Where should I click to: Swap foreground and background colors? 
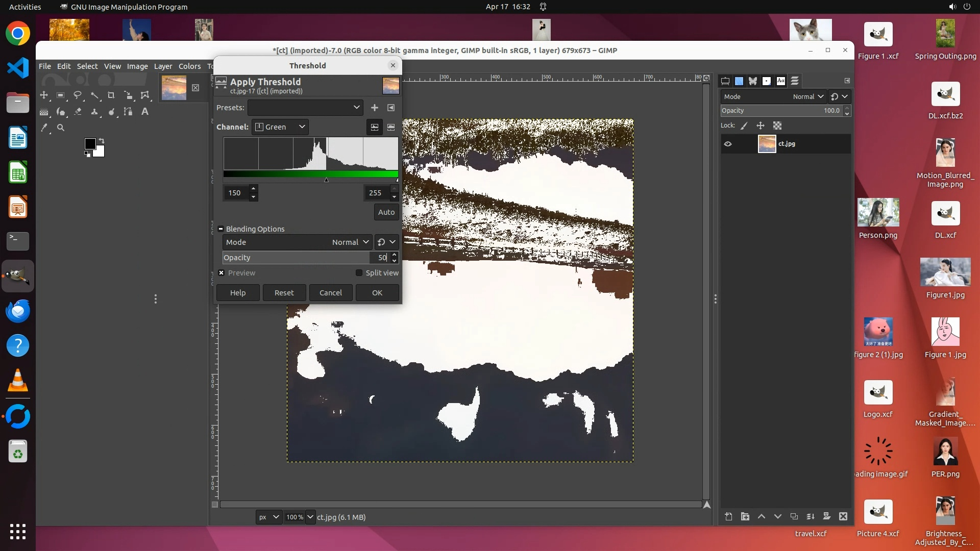[x=102, y=140]
